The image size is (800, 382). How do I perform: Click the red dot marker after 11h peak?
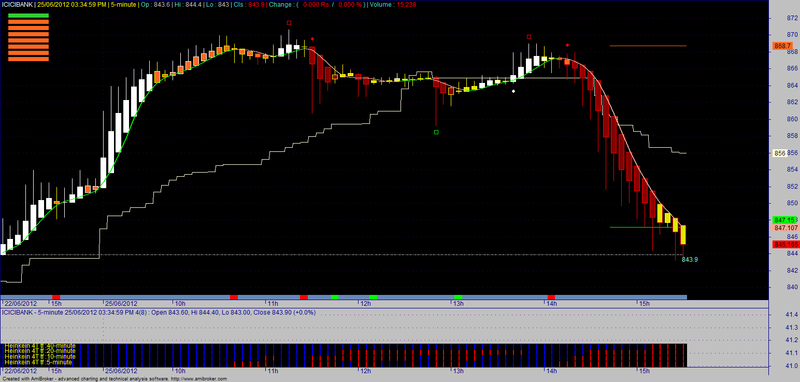pyautogui.click(x=312, y=38)
